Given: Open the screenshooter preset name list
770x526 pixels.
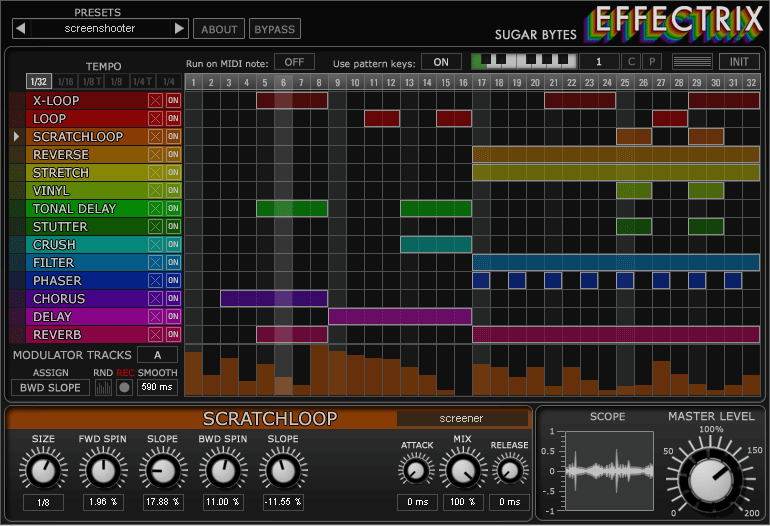Looking at the screenshot, I should coord(100,28).
